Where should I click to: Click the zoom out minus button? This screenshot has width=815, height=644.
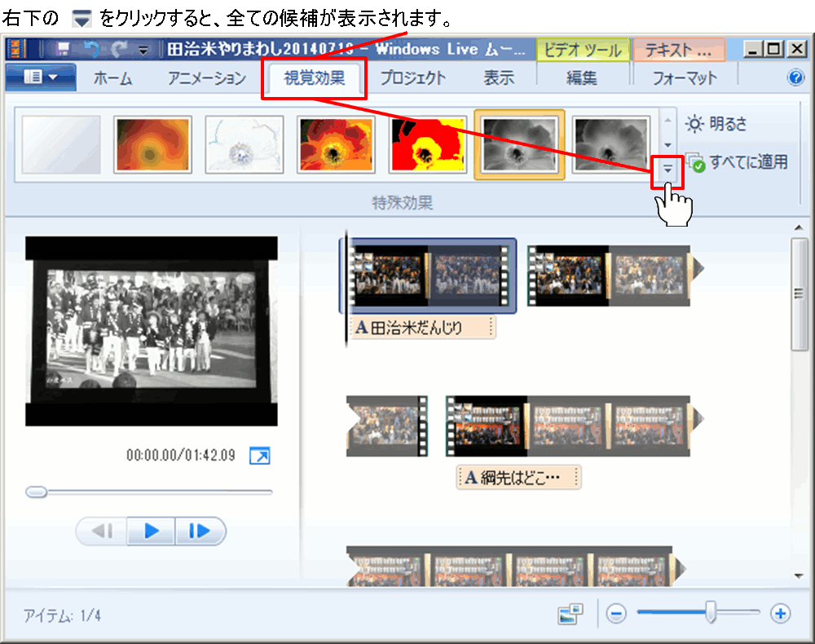(x=616, y=614)
